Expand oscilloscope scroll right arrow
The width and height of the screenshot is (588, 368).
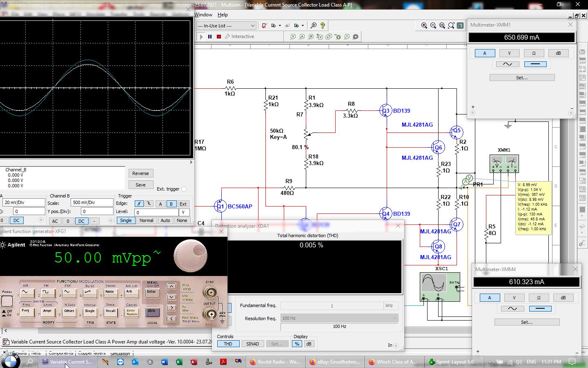191,162
